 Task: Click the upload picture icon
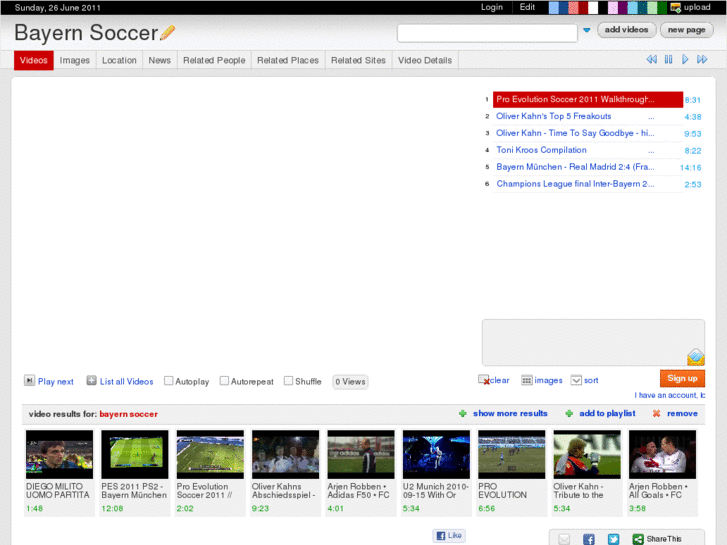pyautogui.click(x=676, y=7)
